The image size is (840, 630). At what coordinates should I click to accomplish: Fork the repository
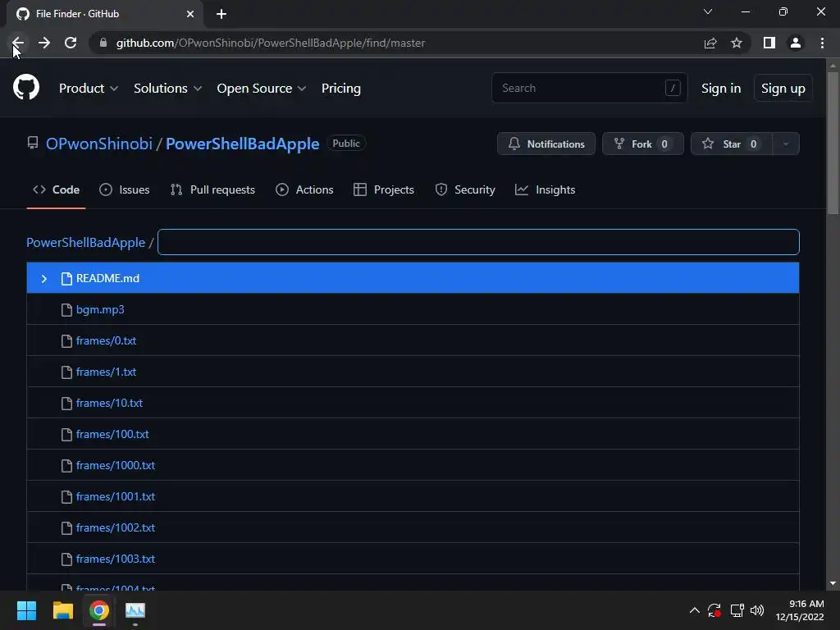pos(643,144)
